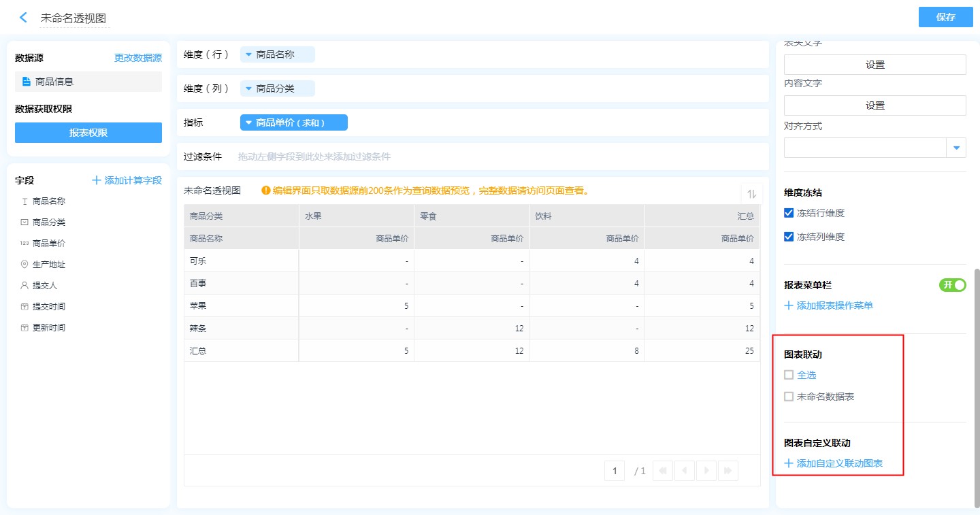980x515 pixels.
Task: Expand the 商品单价(求和) indicator dropdown
Action: coord(248,122)
